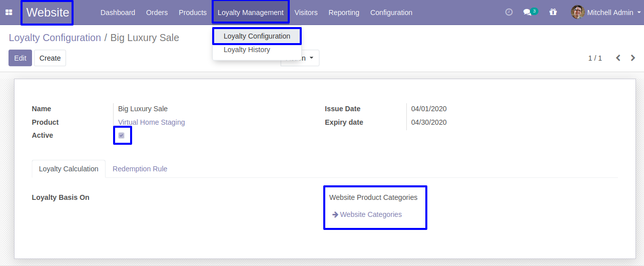Image resolution: width=644 pixels, height=266 pixels.
Task: Choose Loyalty Configuration from the dropdown
Action: [257, 36]
